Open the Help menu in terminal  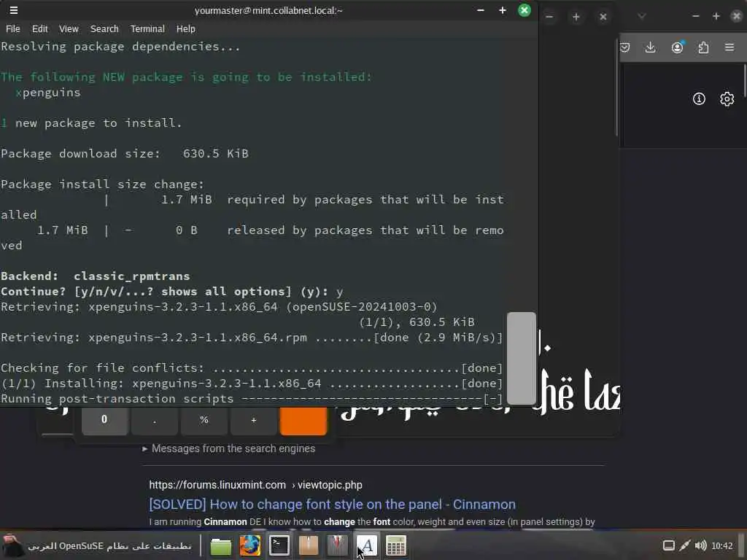pyautogui.click(x=186, y=29)
